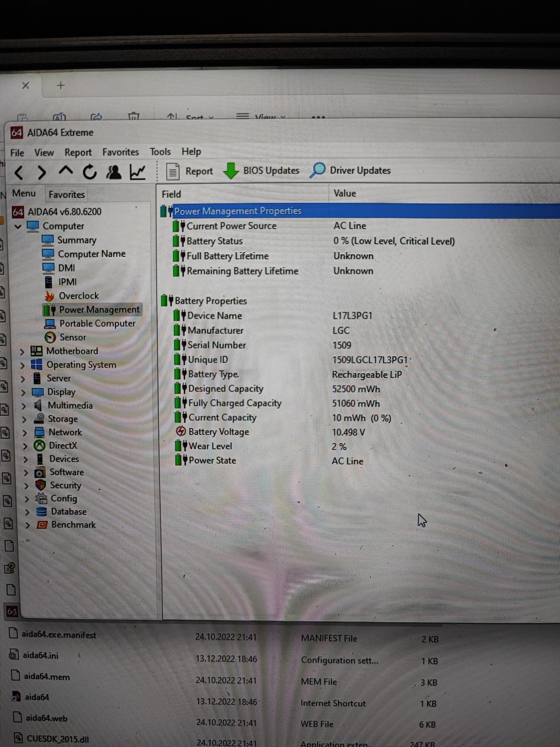Click the Report toolbar button
The height and width of the screenshot is (747, 560).
(x=190, y=172)
